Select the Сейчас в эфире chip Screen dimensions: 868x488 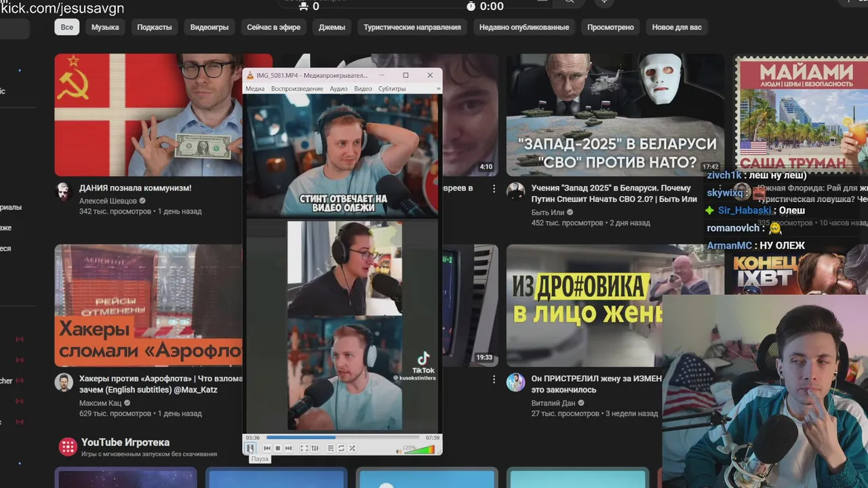coord(274,27)
